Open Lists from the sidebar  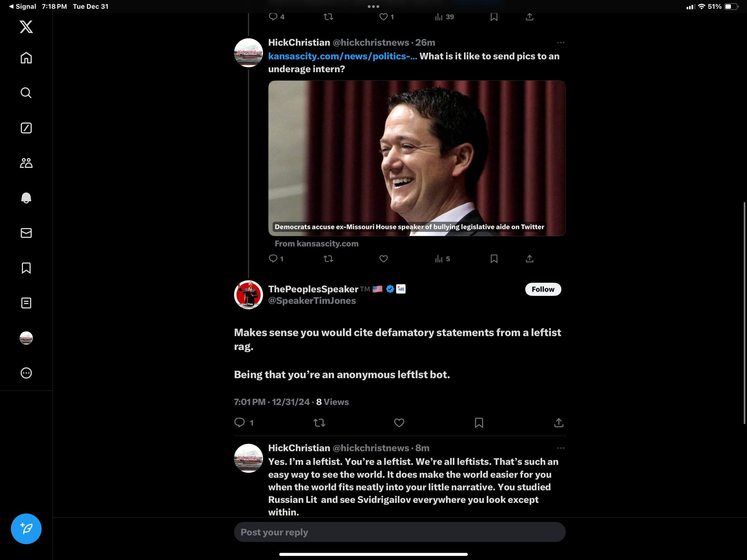[26, 303]
